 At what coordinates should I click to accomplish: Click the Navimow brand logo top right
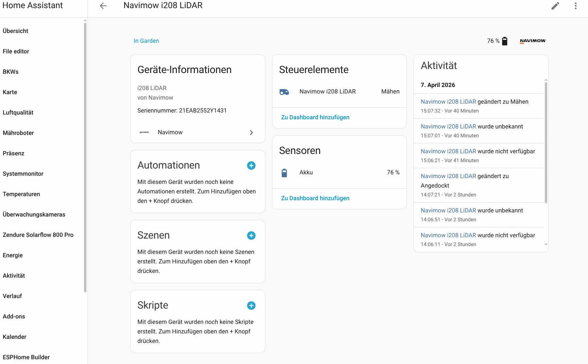[532, 41]
